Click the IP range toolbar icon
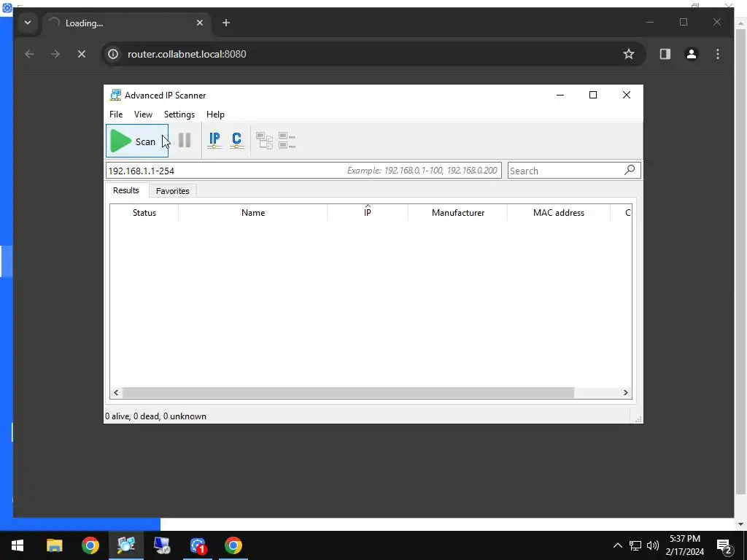 coord(214,140)
